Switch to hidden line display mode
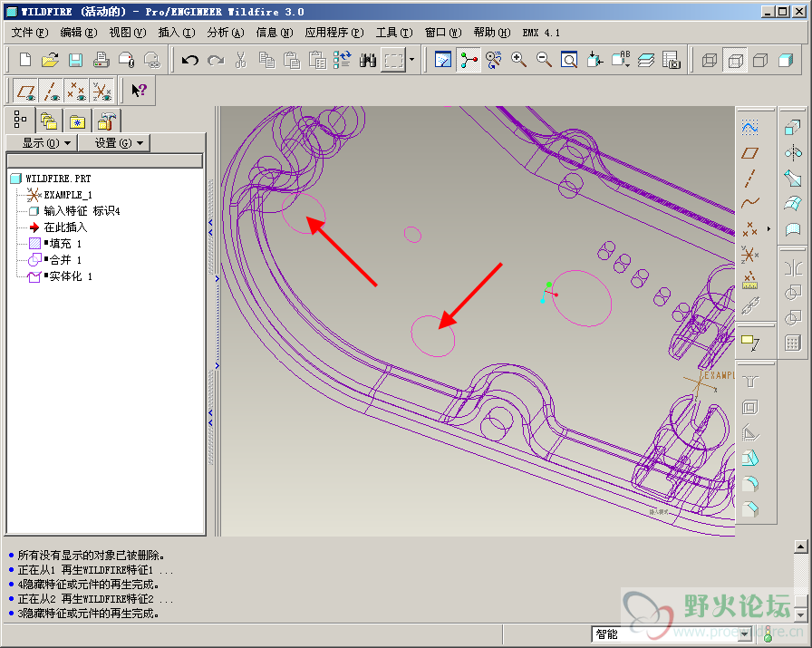This screenshot has width=812, height=648. pos(735,61)
